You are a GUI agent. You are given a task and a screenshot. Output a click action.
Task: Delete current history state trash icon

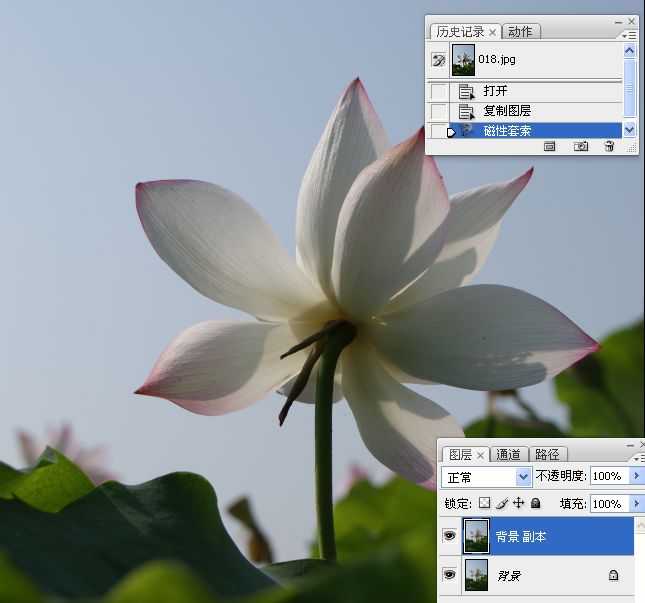tap(609, 146)
